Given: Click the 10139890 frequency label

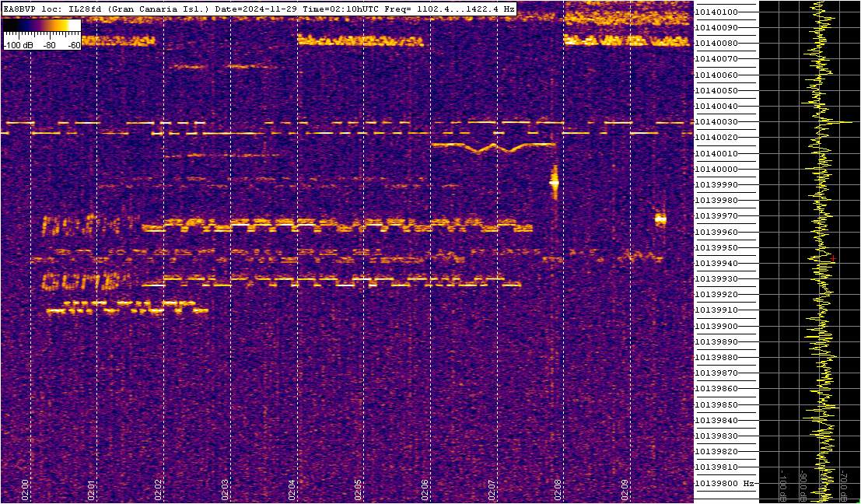Looking at the screenshot, I should (x=716, y=341).
